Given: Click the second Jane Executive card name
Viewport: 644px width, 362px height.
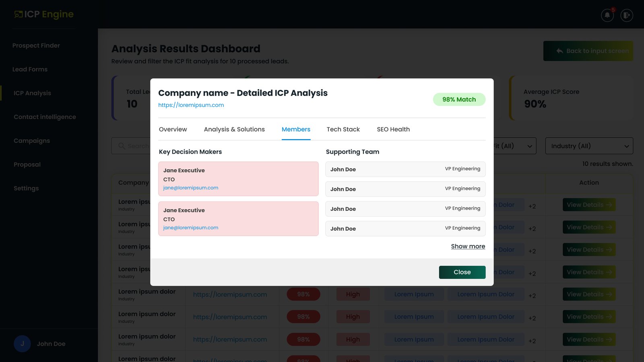Looking at the screenshot, I should (184, 210).
